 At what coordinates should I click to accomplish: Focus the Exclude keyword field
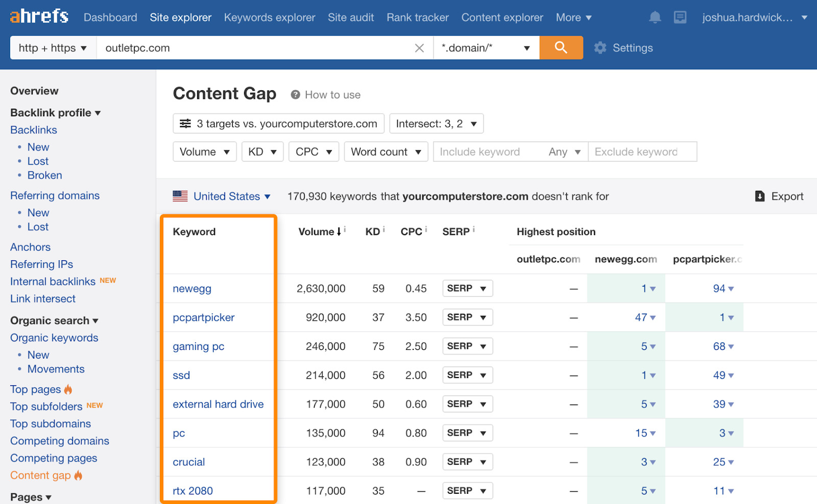tap(642, 152)
